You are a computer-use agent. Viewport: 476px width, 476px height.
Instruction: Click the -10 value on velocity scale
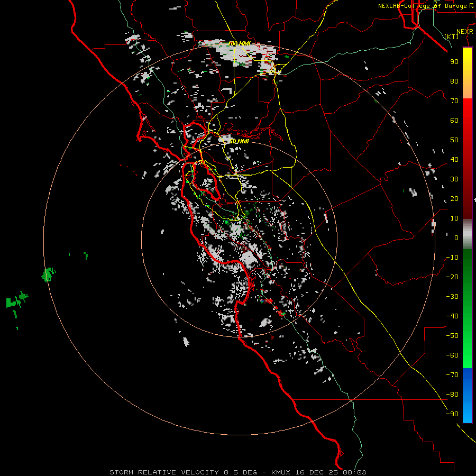pos(452,258)
